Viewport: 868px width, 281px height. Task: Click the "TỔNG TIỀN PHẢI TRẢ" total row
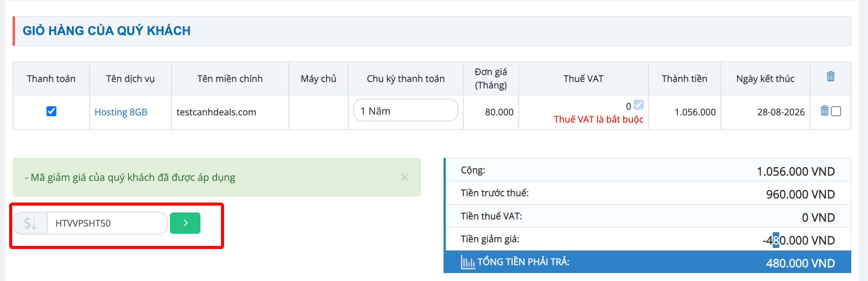648,262
